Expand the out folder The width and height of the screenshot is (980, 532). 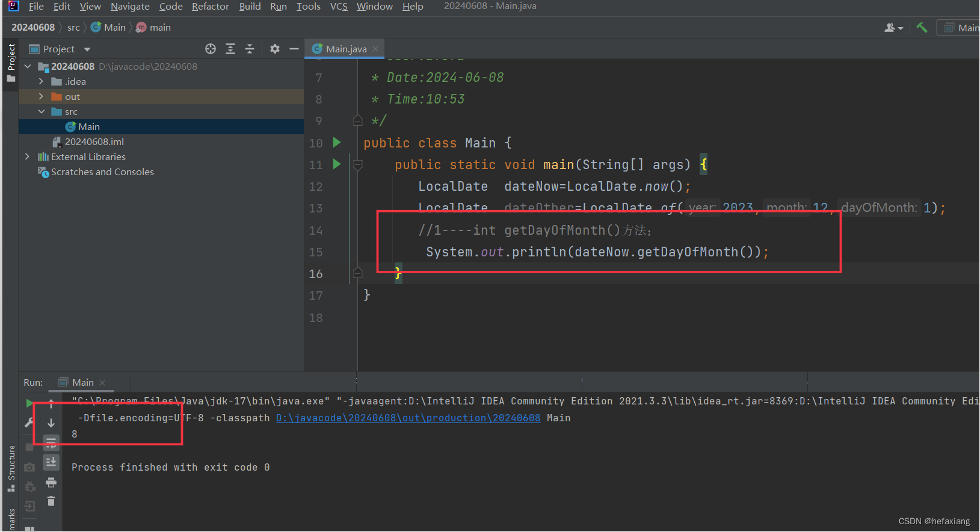pyautogui.click(x=41, y=97)
